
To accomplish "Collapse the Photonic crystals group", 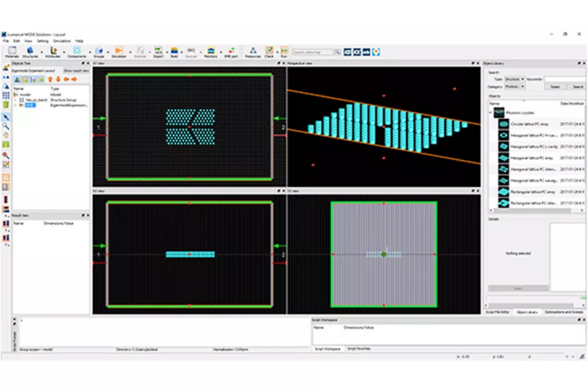I will tap(490, 112).
